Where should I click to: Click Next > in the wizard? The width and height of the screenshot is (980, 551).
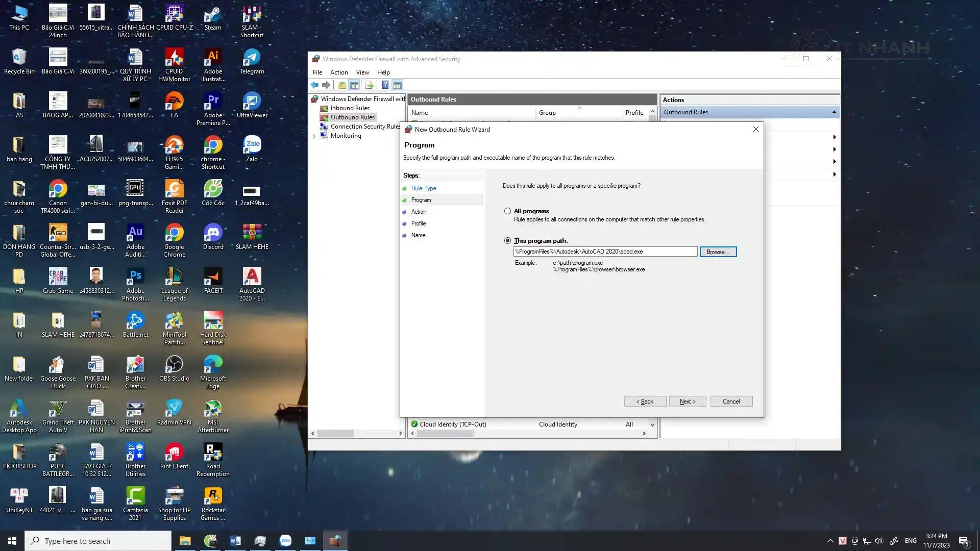tap(687, 402)
